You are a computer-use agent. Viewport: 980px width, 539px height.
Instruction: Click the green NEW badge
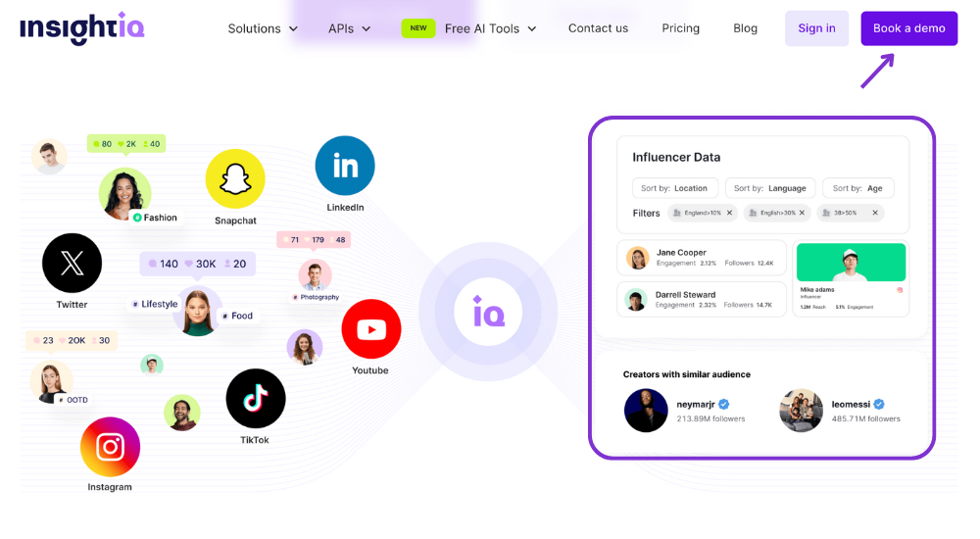click(418, 28)
